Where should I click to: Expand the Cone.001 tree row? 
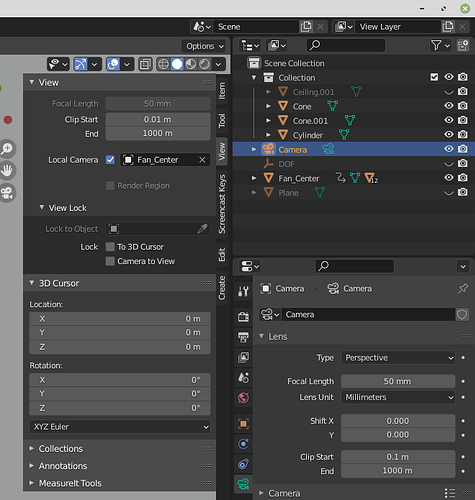(x=268, y=120)
